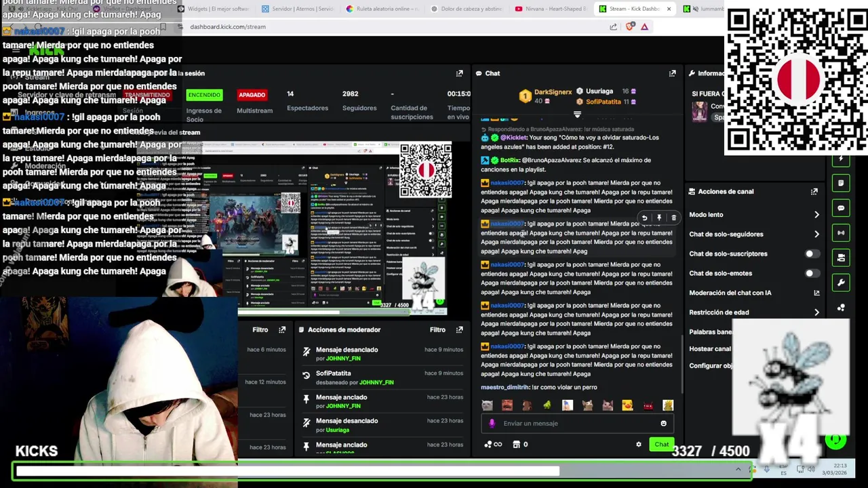Open the notes icon in right sidebar
Screen dimensions: 868x488
point(841,183)
